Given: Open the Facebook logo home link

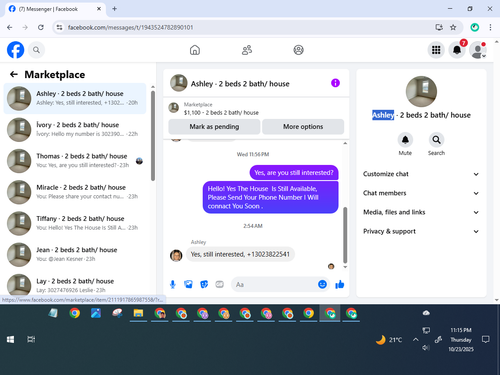Looking at the screenshot, I should tap(15, 50).
